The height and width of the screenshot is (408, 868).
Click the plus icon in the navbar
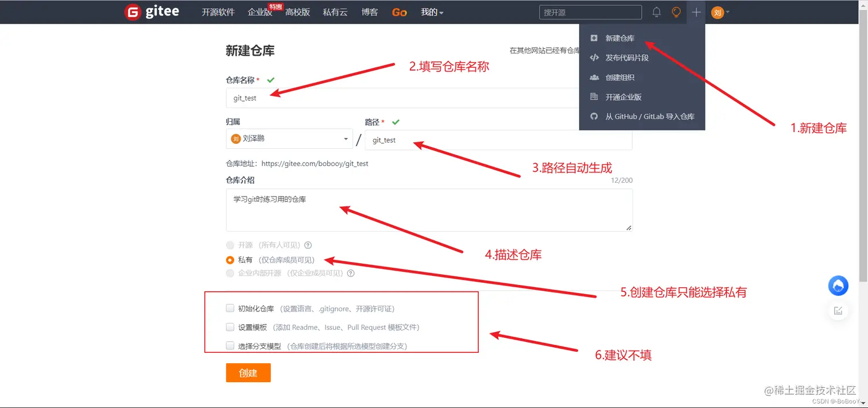[x=696, y=11]
